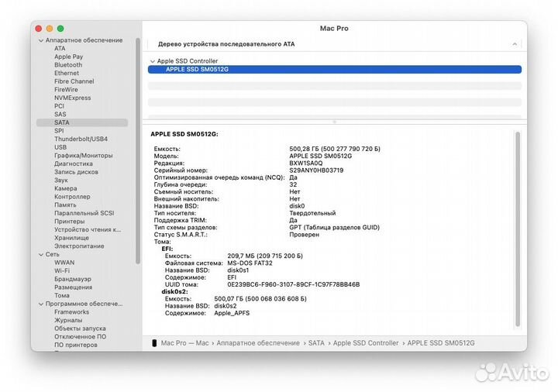Open the Контроллер entry
Image resolution: width=558 pixels, height=392 pixels.
tap(72, 196)
